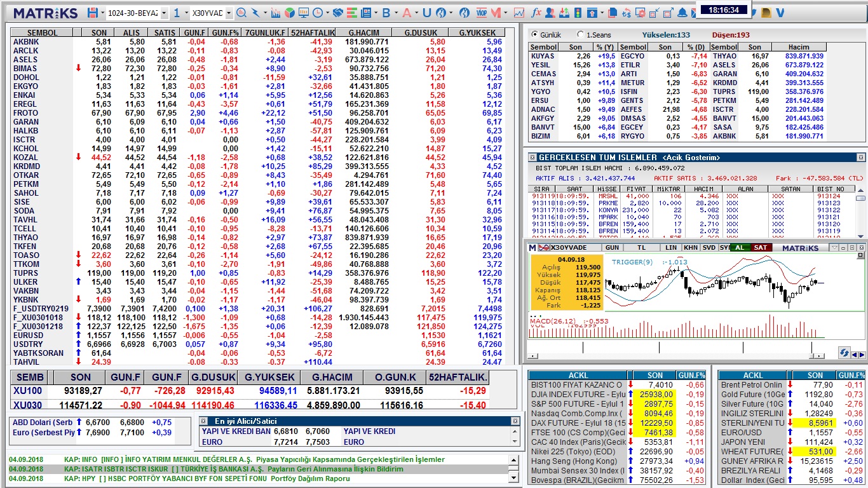Click the alarm bell icon in toolbar
Screen dimensions: 868x488
pyautogui.click(x=682, y=13)
